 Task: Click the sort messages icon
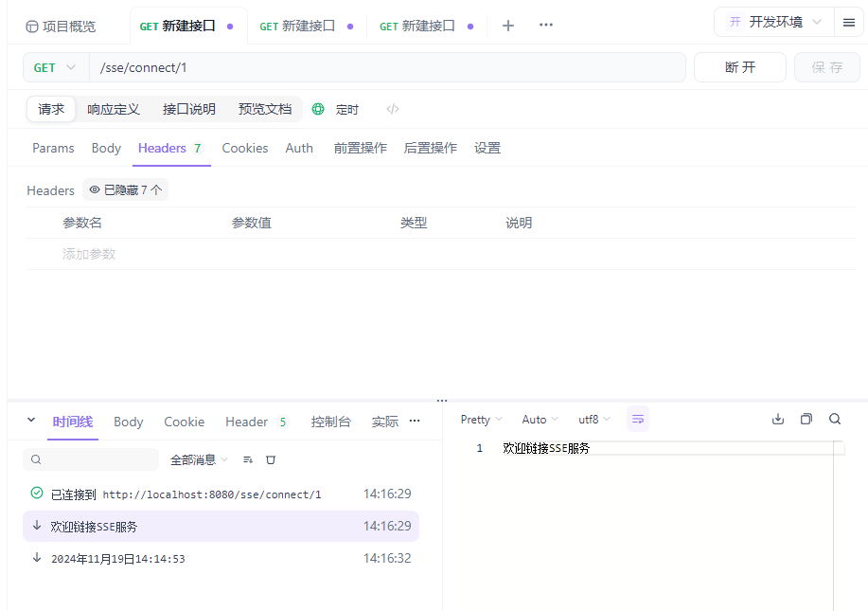[x=248, y=459]
